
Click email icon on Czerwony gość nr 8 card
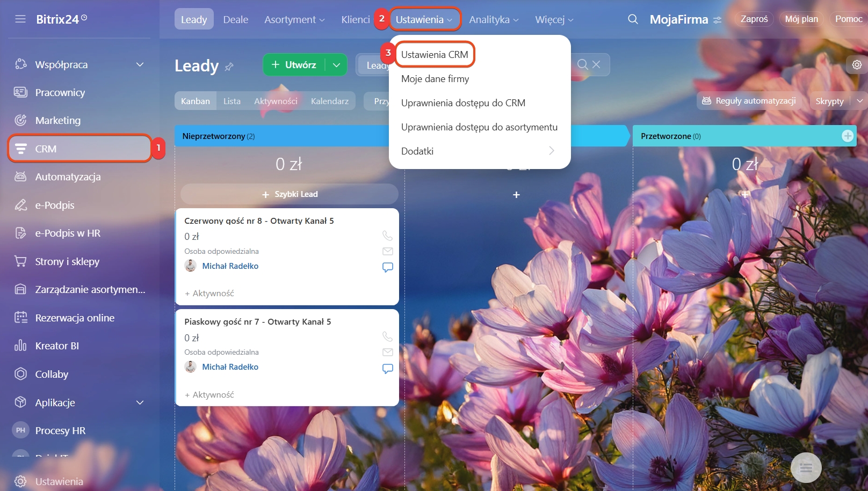[387, 251]
